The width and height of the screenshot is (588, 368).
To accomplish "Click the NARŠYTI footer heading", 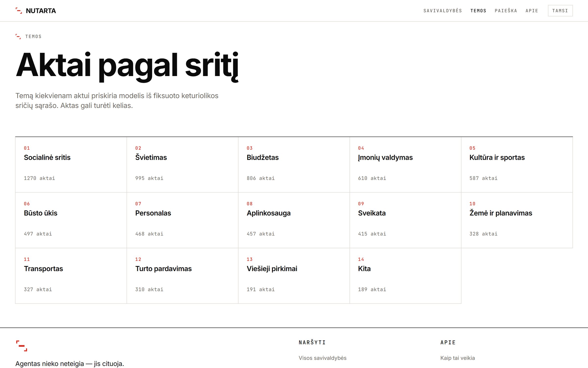I will coord(312,342).
